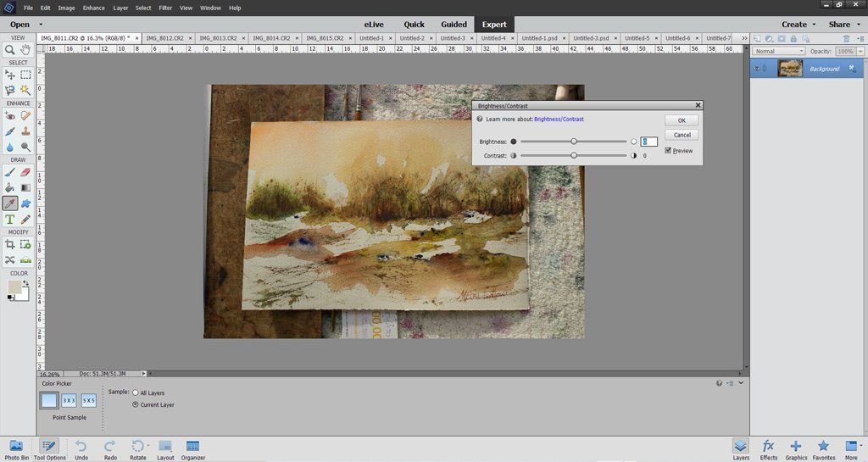This screenshot has width=868, height=462.
Task: Pick the Crop tool
Action: coord(10,244)
